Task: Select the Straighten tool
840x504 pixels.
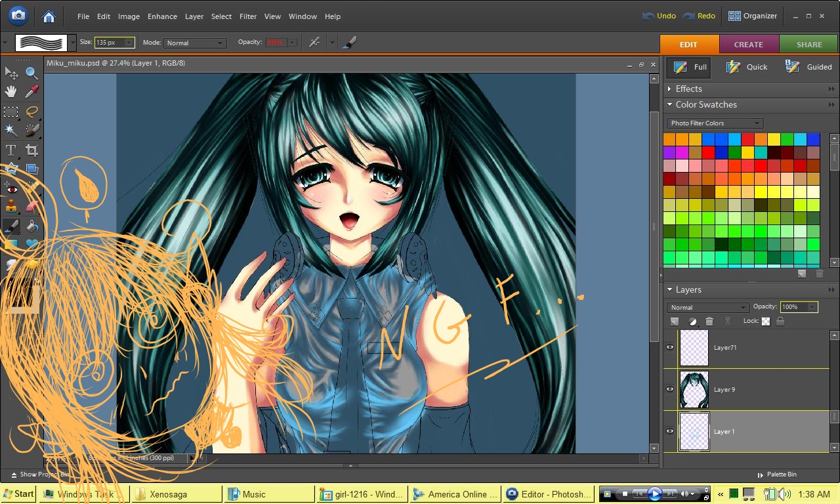Action: [31, 169]
